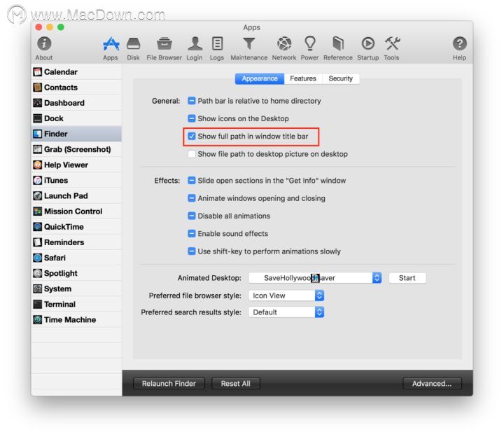504x437 pixels.
Task: Toggle Slide open sections in Get Info window
Action: point(192,181)
